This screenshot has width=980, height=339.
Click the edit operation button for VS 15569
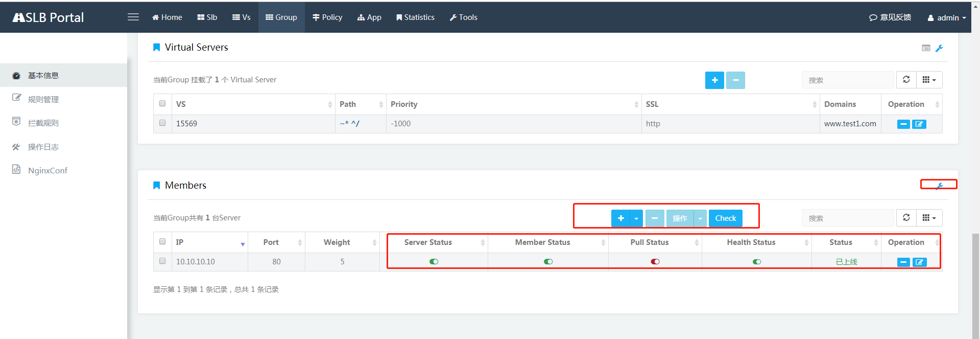click(919, 124)
